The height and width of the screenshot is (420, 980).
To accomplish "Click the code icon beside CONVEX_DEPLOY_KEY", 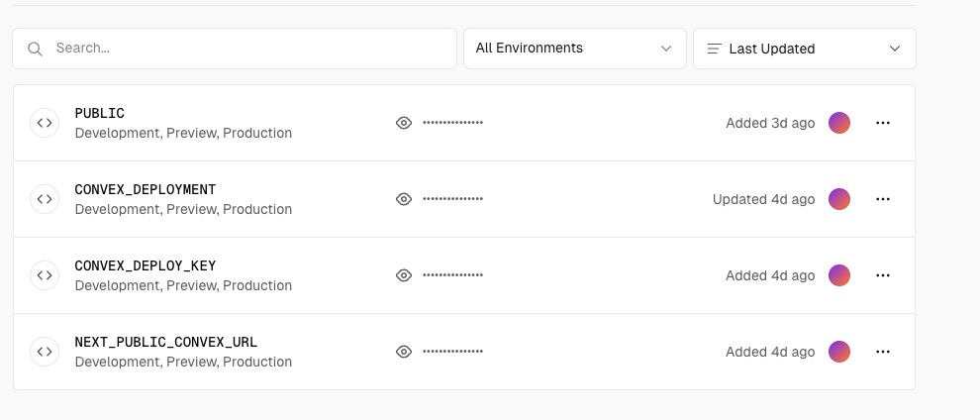I will pyautogui.click(x=45, y=275).
